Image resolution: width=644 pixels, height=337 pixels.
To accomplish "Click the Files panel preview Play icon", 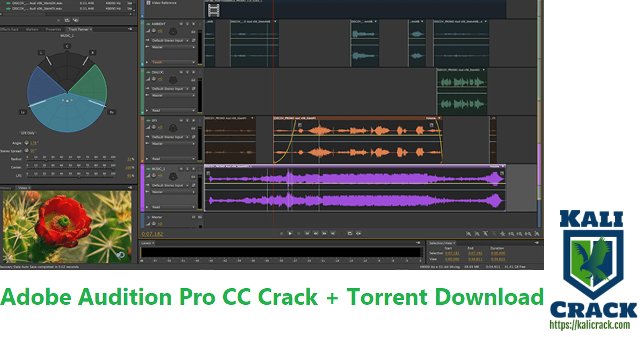I will (58, 20).
